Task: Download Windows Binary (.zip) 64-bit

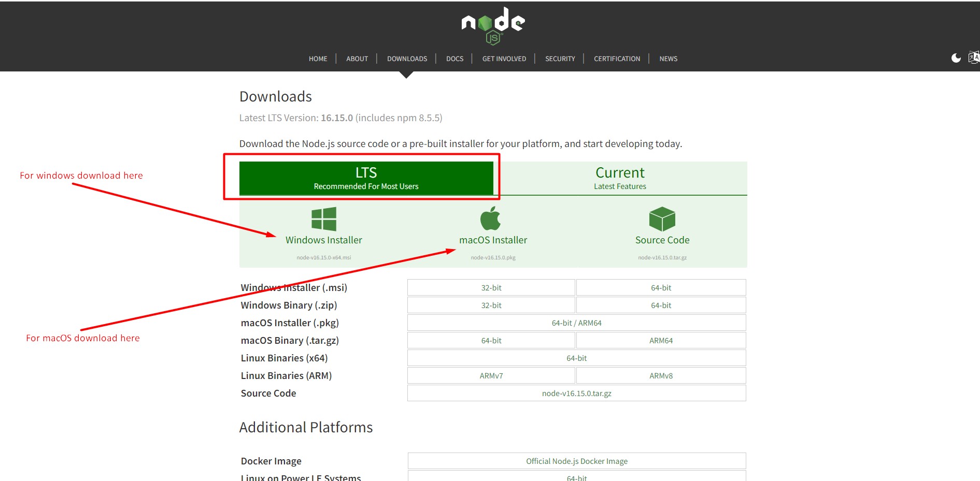Action: (661, 305)
